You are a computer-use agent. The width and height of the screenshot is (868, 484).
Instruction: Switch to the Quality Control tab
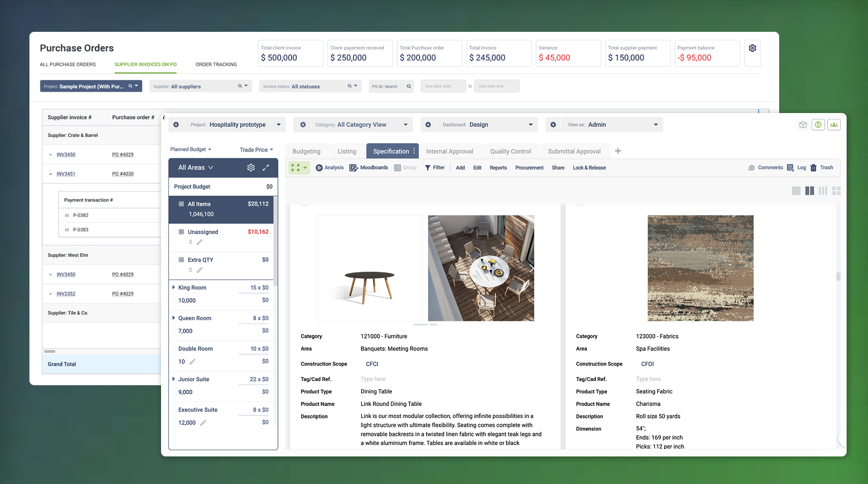[510, 152]
